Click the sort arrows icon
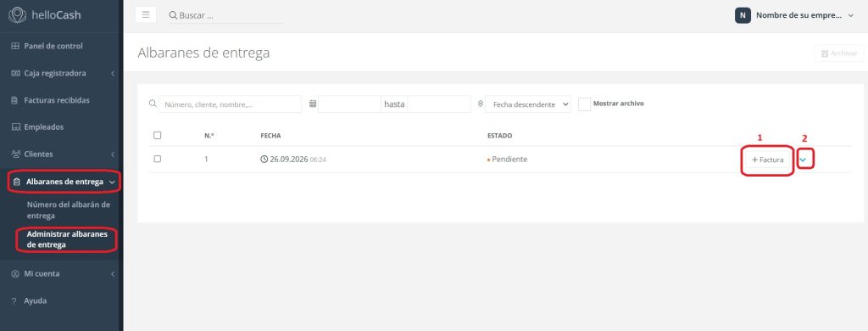Viewport: 868px width, 331px height. coord(480,104)
